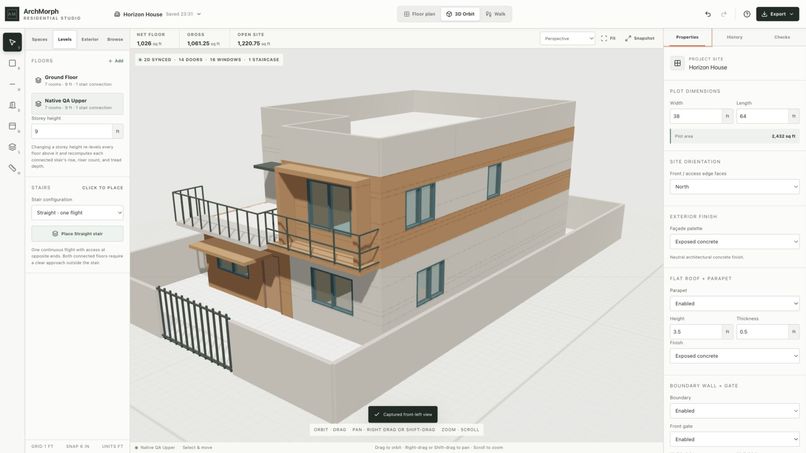Image resolution: width=806 pixels, height=453 pixels.
Task: Switch to the Checks tab
Action: [782, 38]
